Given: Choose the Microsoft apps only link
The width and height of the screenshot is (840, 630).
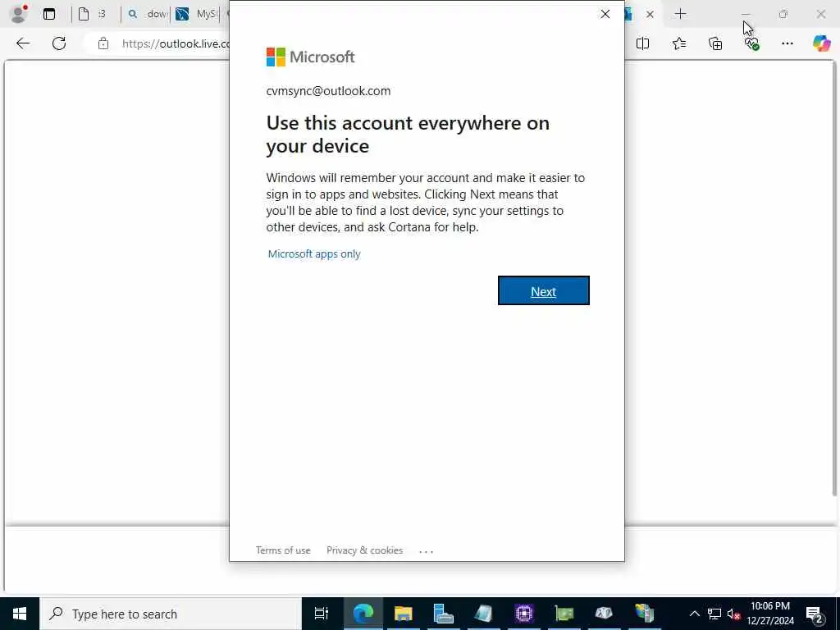Looking at the screenshot, I should tap(314, 254).
